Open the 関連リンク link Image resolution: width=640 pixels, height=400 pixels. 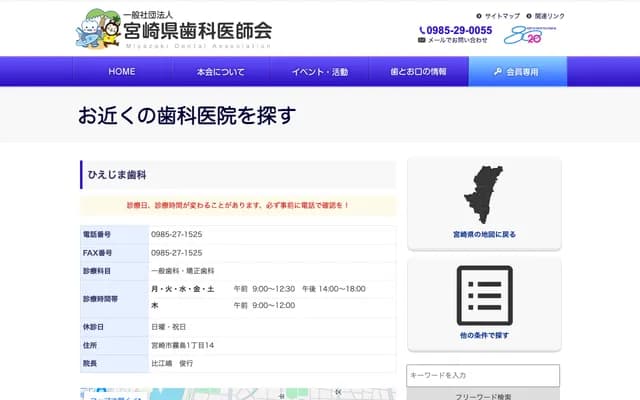pos(549,16)
